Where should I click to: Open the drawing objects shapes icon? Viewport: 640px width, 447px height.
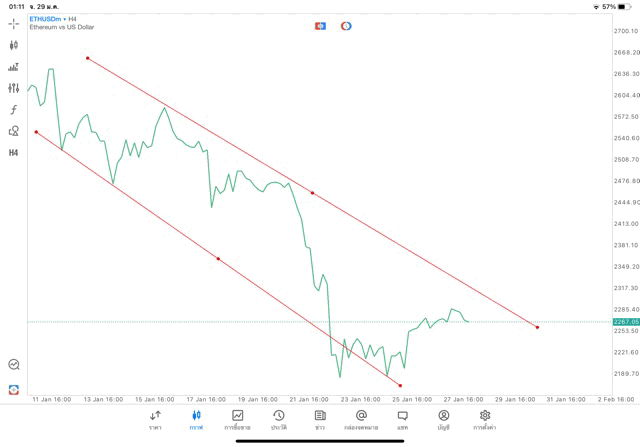click(14, 131)
